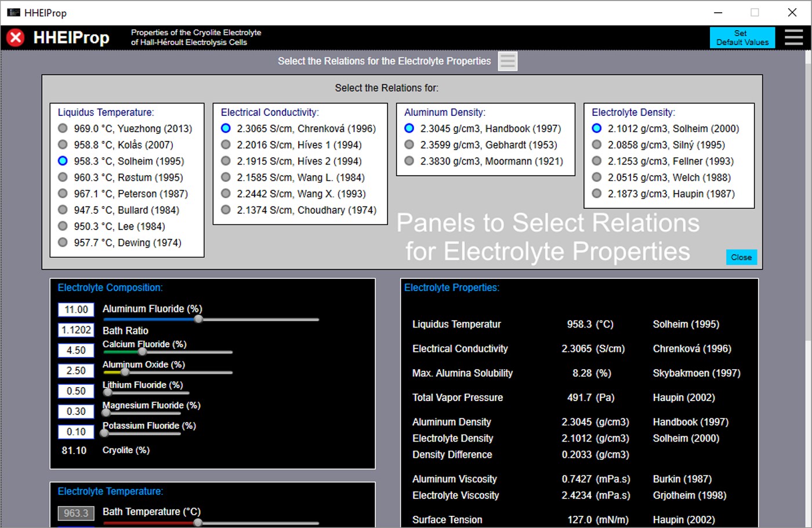Toggle the relations panel list icon
The image size is (812, 528).
coord(507,61)
